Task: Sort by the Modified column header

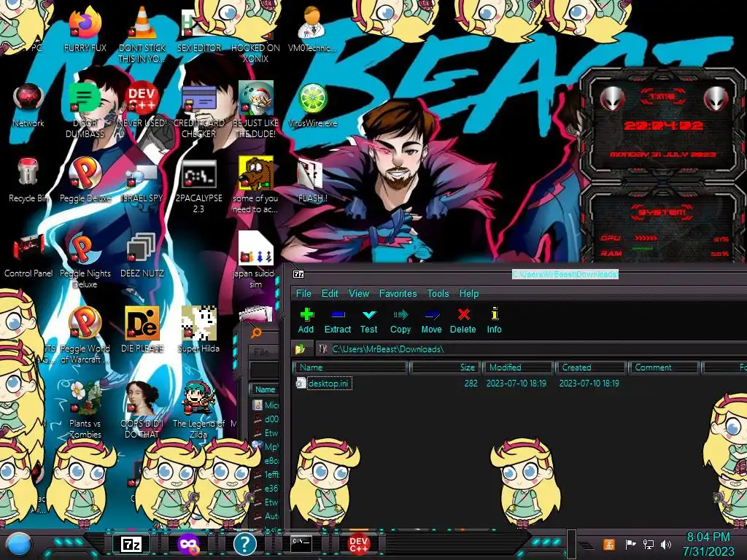Action: tap(519, 367)
